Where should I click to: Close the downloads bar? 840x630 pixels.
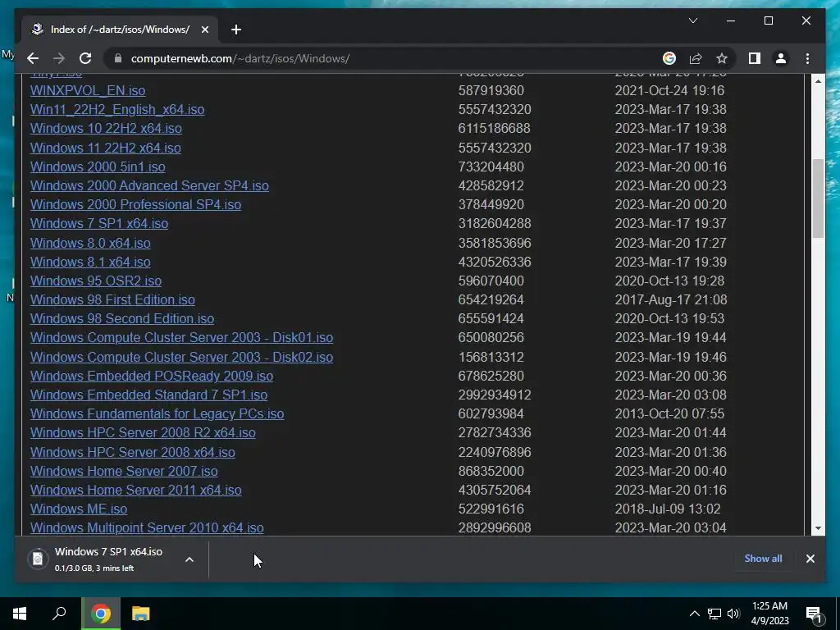[x=810, y=558]
